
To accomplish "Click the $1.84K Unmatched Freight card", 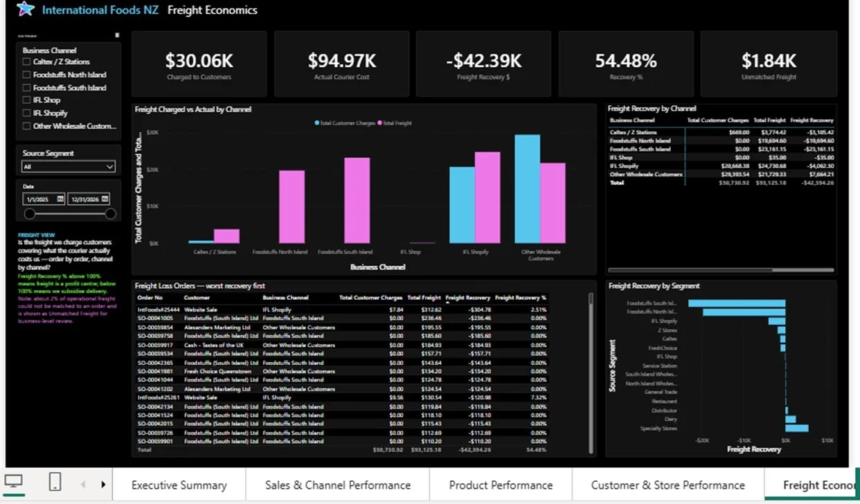I will 769,64.
